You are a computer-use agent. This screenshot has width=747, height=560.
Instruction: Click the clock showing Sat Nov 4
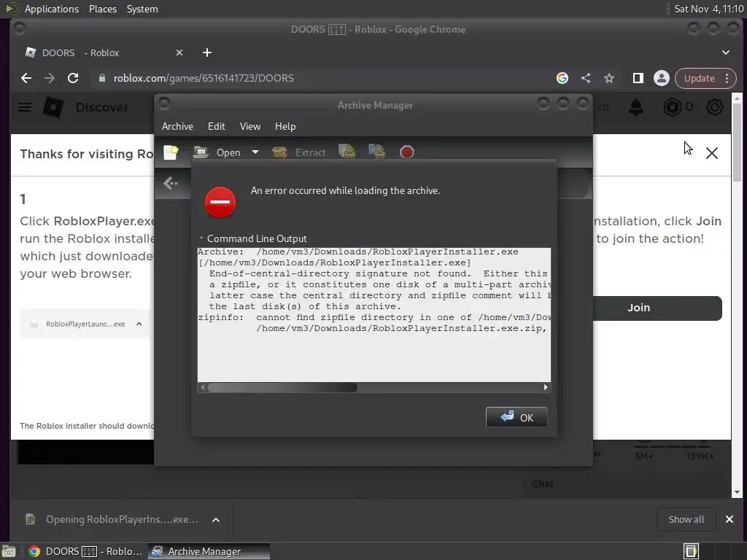tap(709, 9)
